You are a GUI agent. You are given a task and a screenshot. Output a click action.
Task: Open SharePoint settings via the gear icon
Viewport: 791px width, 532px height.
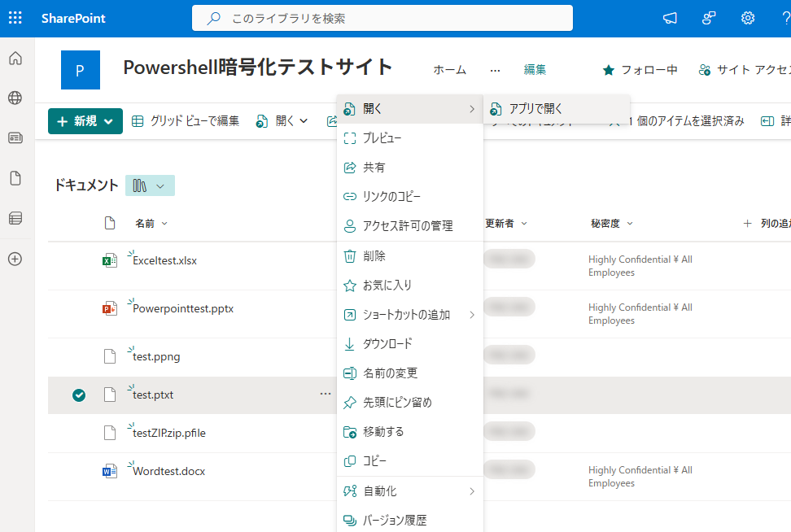coord(747,18)
